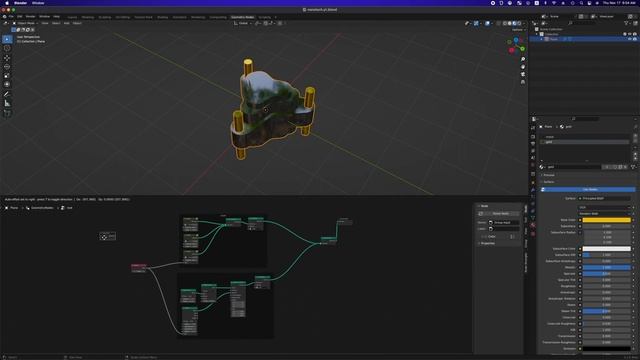Select the 3D Cursor tool

[x=7, y=48]
